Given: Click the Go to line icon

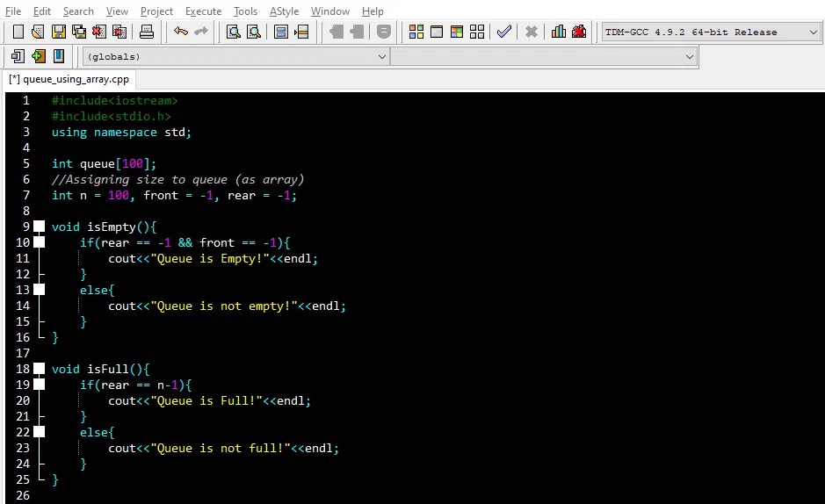Looking at the screenshot, I should (x=301, y=32).
